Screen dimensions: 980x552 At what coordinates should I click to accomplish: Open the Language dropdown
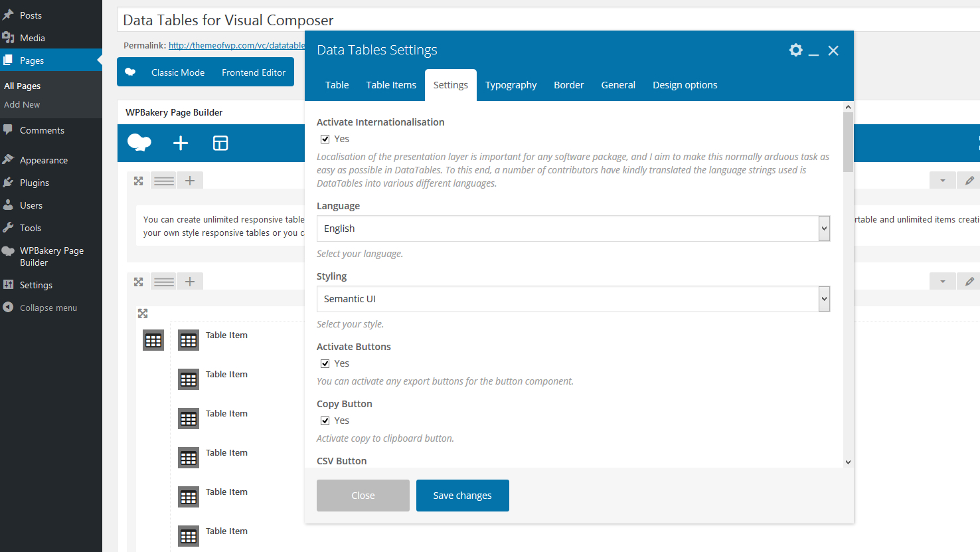(x=573, y=229)
